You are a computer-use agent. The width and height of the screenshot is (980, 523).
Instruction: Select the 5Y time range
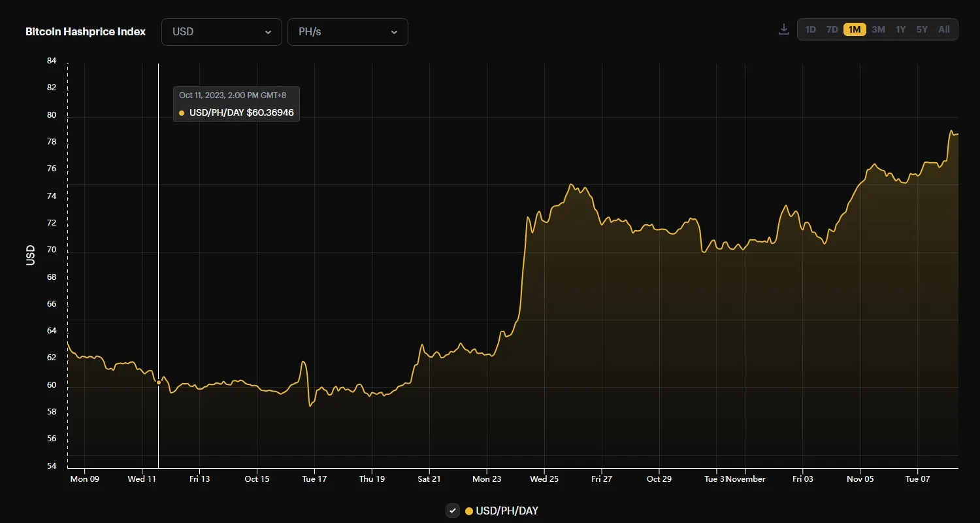coord(922,29)
